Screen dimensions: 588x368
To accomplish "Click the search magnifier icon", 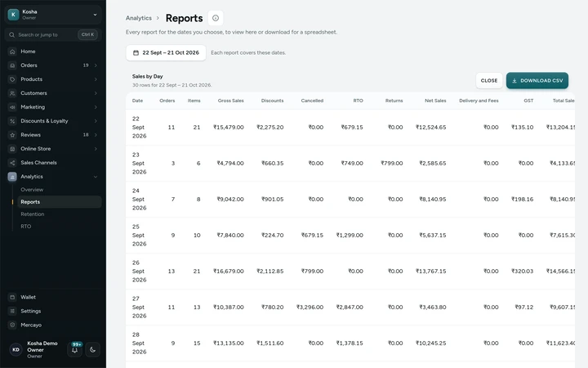I will click(x=12, y=35).
